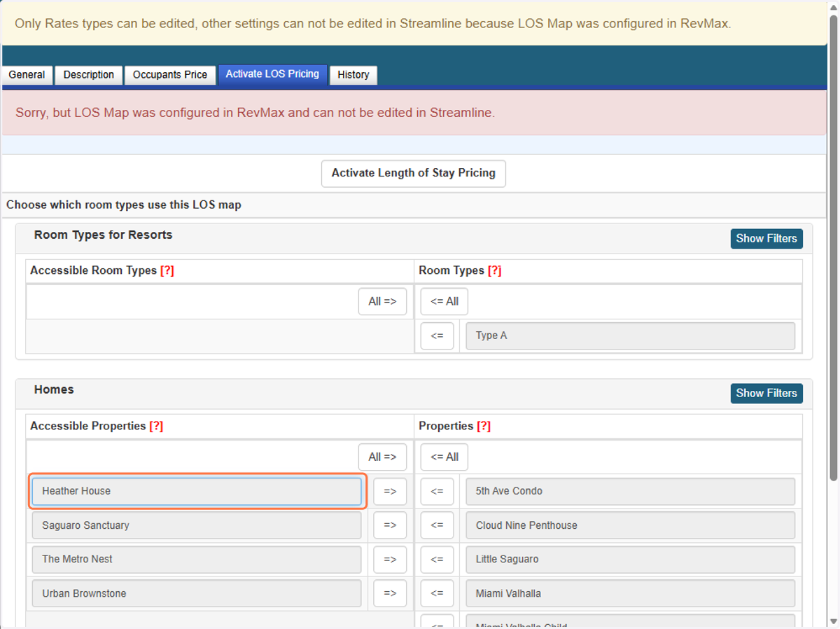Remove Little Saguaro with '<=' button
This screenshot has height=629, width=840.
point(437,559)
